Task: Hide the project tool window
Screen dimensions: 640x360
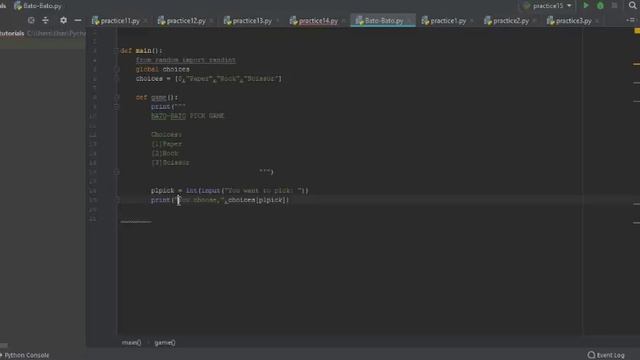Action: (78, 20)
